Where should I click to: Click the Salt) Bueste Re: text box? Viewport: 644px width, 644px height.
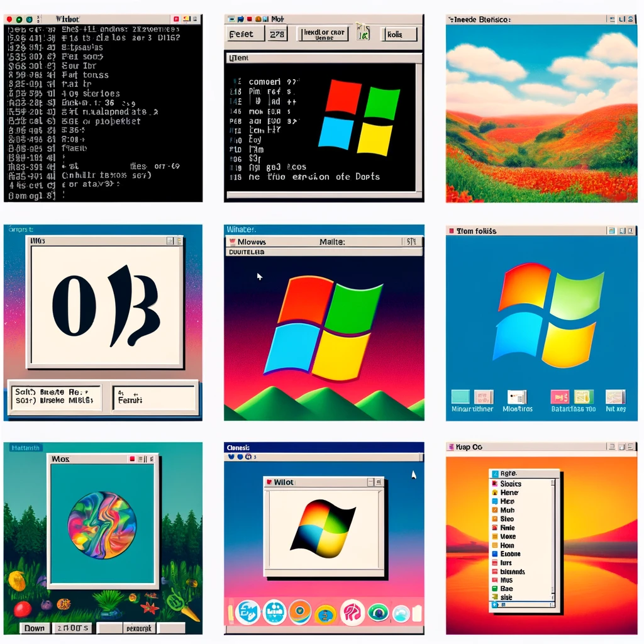pyautogui.click(x=56, y=397)
